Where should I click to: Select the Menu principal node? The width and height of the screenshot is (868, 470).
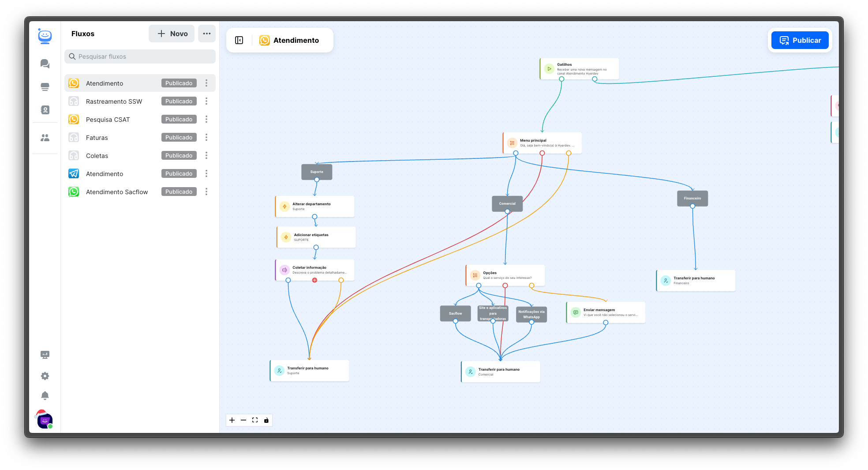tap(542, 143)
